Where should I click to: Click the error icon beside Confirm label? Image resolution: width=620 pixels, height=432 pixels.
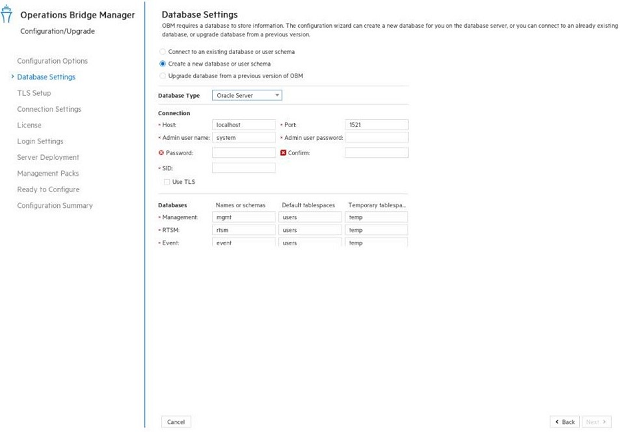point(283,153)
